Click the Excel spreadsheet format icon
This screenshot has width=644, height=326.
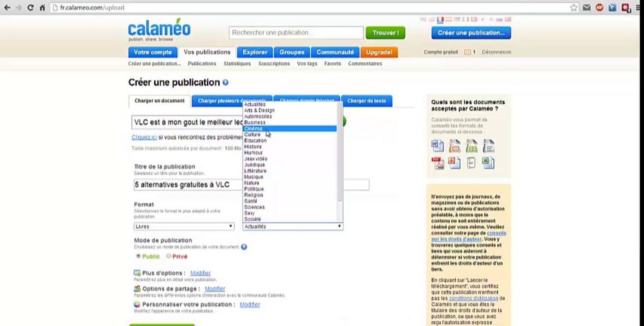(x=488, y=163)
